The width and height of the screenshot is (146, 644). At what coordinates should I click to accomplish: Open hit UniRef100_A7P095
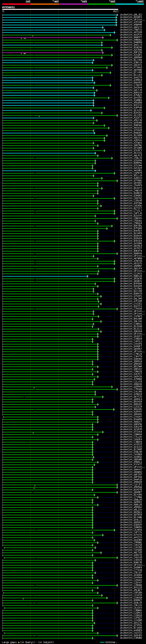point(131,22)
